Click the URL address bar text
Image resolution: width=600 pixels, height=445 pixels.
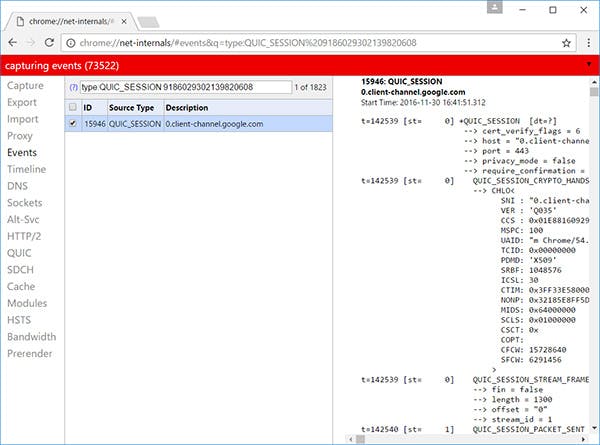click(x=248, y=43)
